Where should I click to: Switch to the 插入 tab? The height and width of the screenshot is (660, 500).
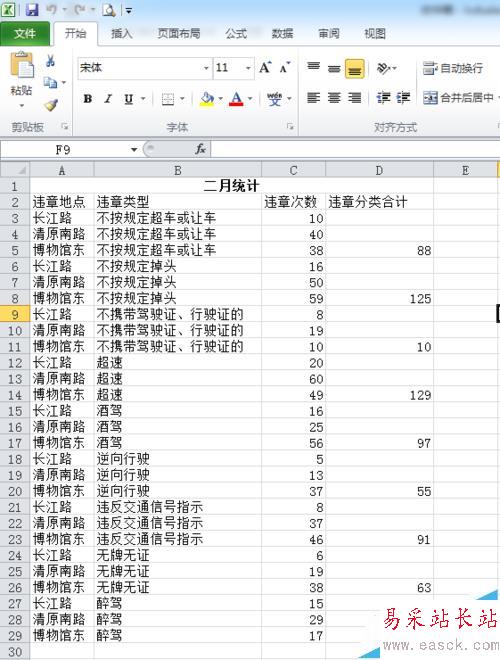point(121,34)
